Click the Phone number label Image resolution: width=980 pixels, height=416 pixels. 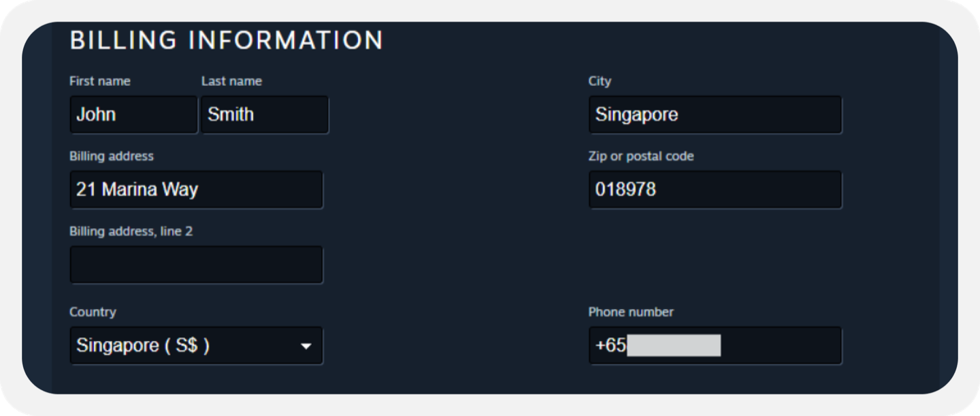[631, 312]
